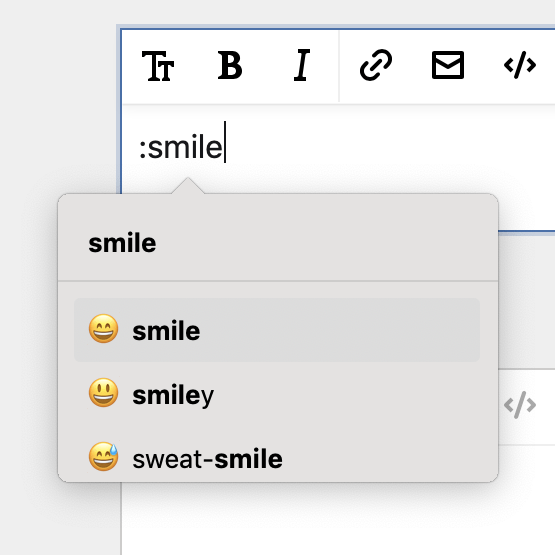Screen dimensions: 555x555
Task: Click in the text area containing :smile
Action: coord(338,149)
